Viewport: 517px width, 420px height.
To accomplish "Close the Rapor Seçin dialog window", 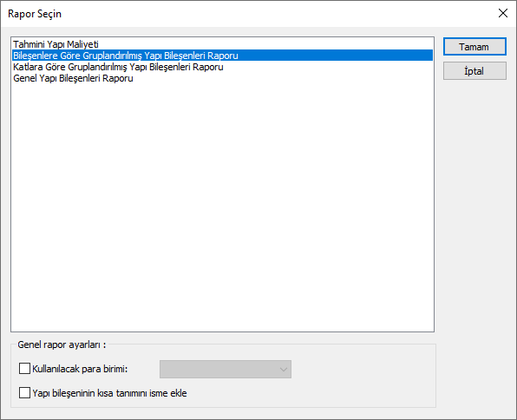I will click(x=503, y=13).
